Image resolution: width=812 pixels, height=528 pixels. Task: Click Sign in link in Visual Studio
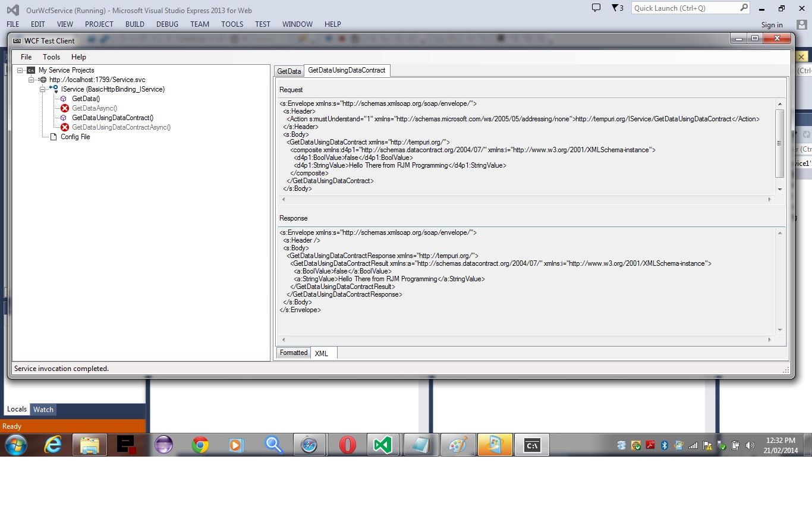pyautogui.click(x=772, y=25)
